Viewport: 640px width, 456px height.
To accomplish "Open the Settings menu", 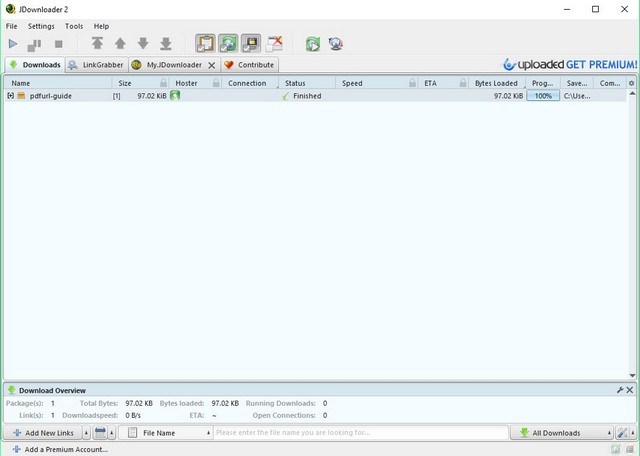I will (x=41, y=26).
